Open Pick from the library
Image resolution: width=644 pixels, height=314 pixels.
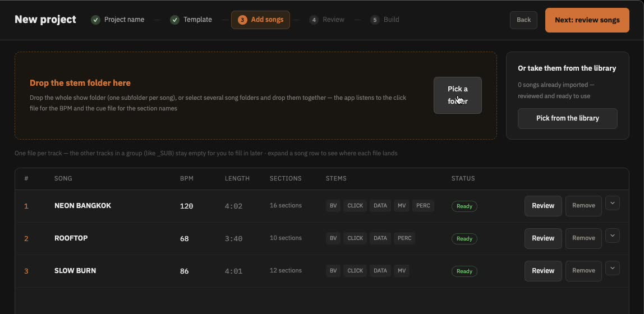(x=568, y=118)
